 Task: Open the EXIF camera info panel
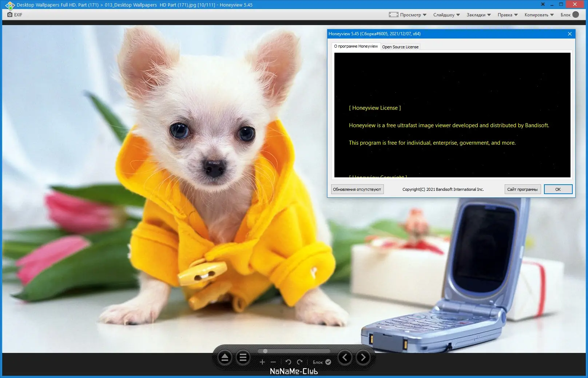pos(15,15)
